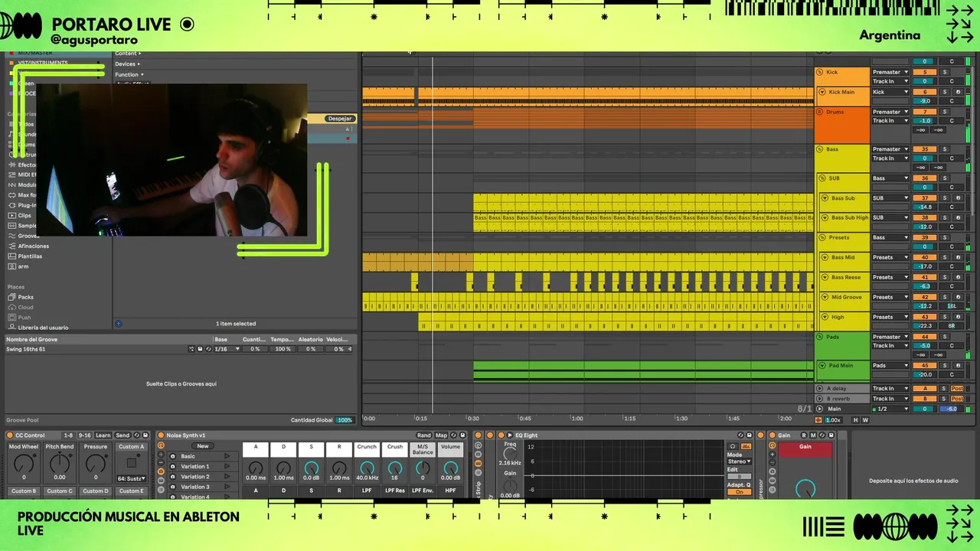
Task: Open the Bass Sub output SUB dropdown
Action: click(890, 197)
